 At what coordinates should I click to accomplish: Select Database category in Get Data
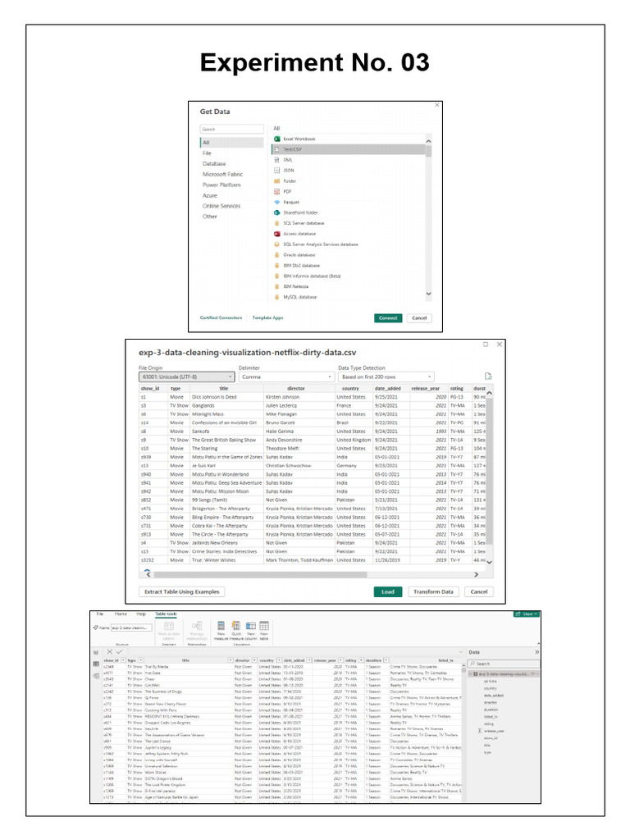coord(214,163)
